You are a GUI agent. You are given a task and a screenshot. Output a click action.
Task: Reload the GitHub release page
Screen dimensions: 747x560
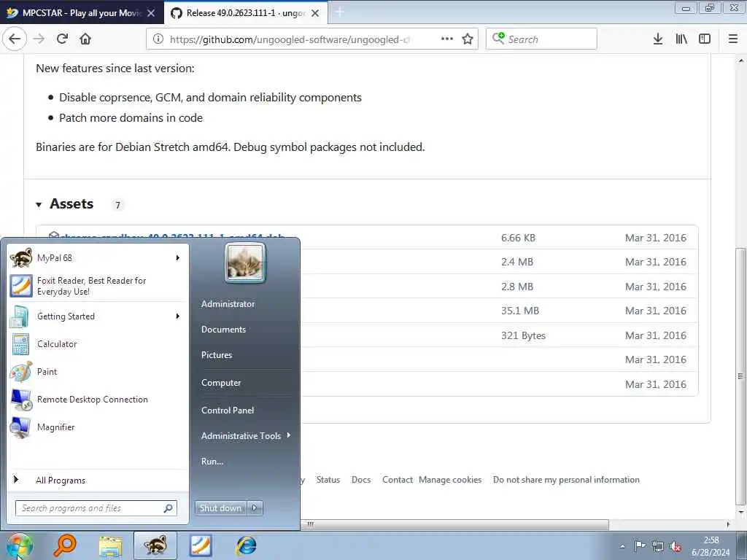click(x=63, y=39)
